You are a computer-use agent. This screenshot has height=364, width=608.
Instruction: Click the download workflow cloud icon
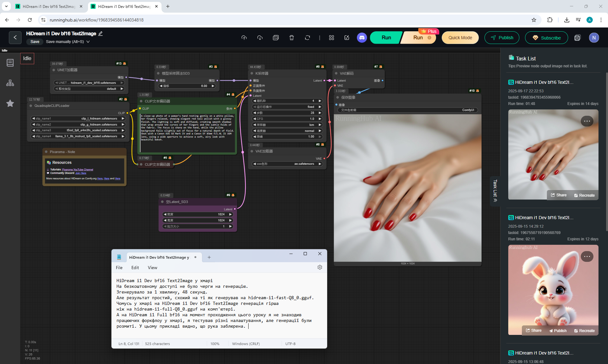[x=260, y=38]
